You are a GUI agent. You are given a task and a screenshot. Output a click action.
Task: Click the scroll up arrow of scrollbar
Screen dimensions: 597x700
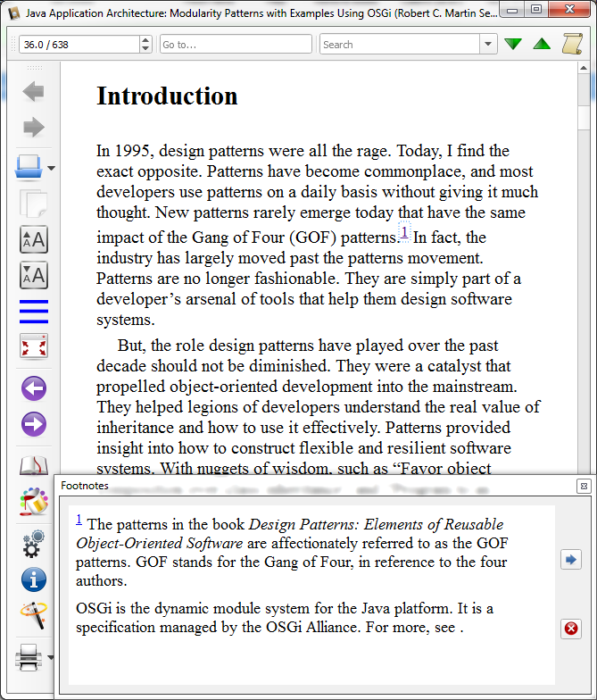(x=584, y=68)
